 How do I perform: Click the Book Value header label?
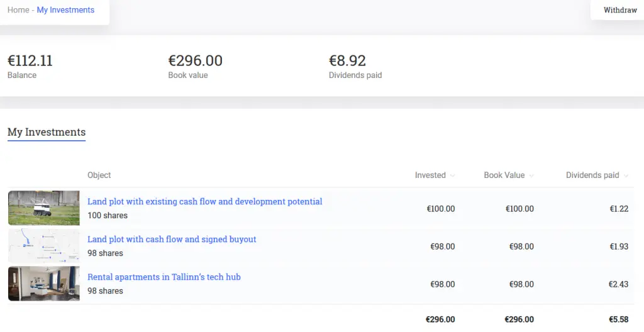(x=504, y=175)
